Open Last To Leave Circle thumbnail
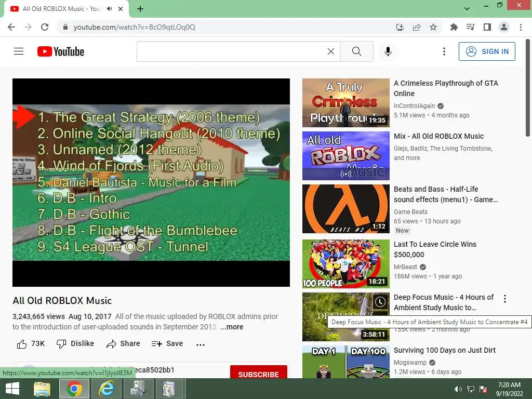This screenshot has height=399, width=532. (x=345, y=263)
